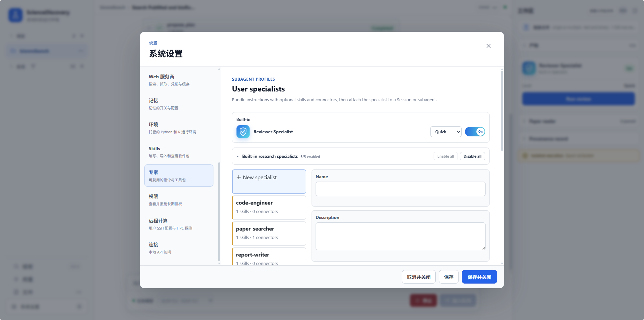Viewport: 644px width, 320px height.
Task: Select the 专家 settings tab
Action: click(179, 176)
